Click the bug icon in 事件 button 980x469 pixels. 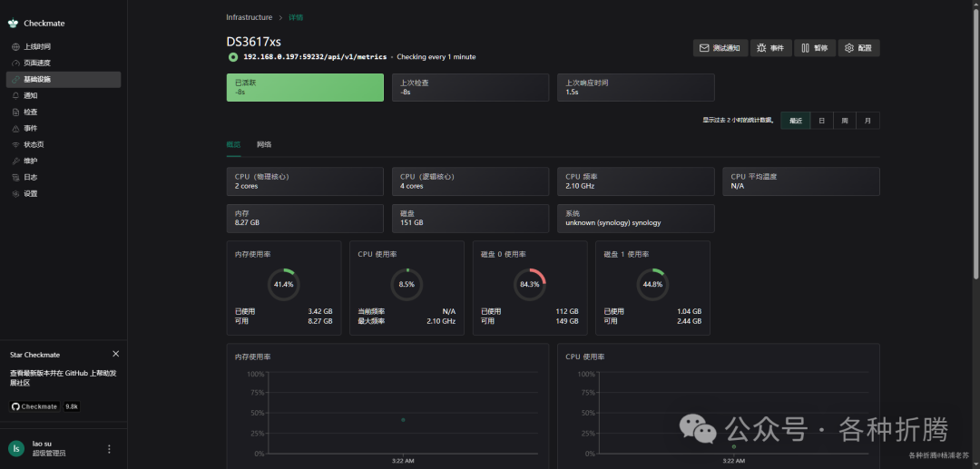[761, 48]
